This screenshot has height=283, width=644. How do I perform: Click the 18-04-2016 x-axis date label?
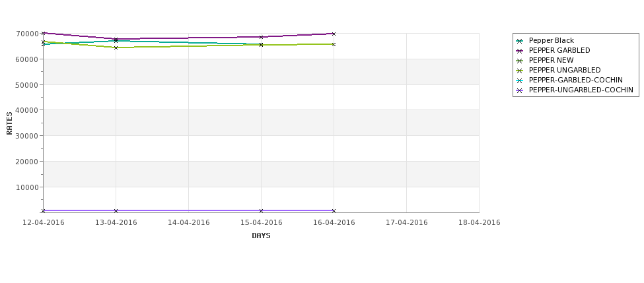(x=480, y=223)
